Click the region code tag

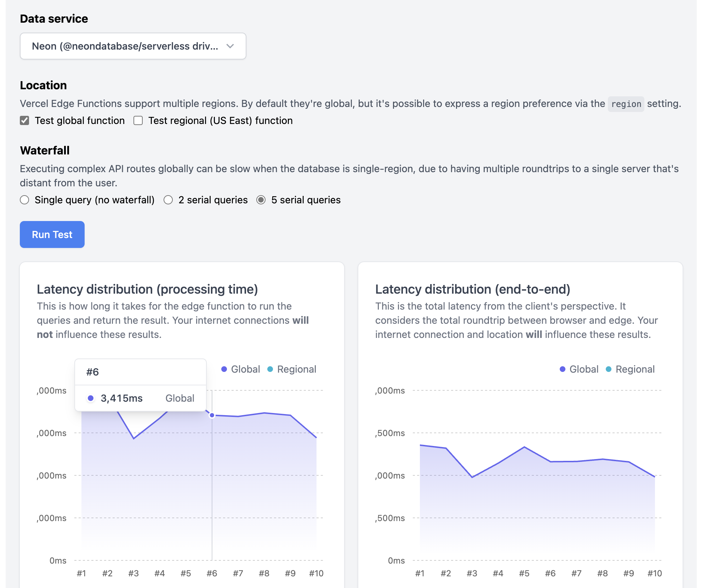(x=626, y=104)
